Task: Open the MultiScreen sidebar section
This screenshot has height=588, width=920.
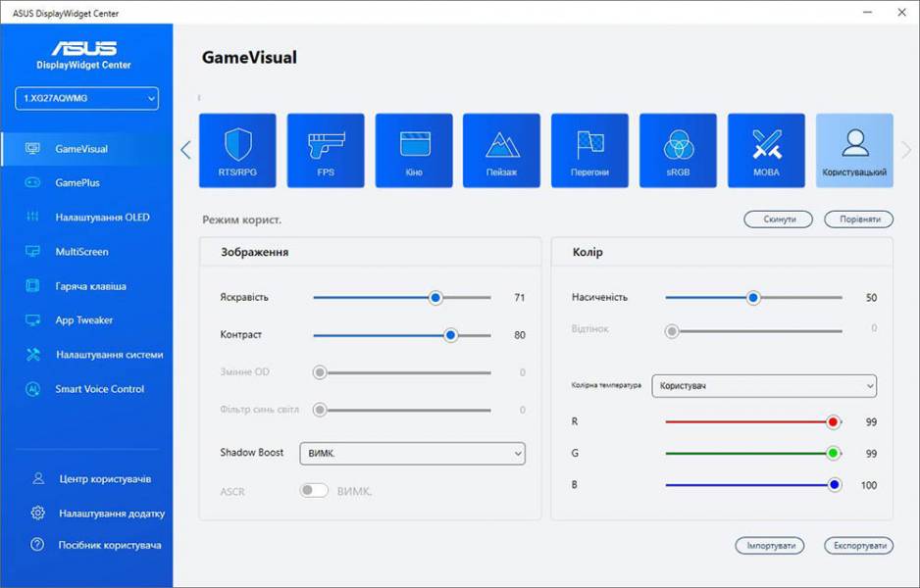Action: pos(81,252)
